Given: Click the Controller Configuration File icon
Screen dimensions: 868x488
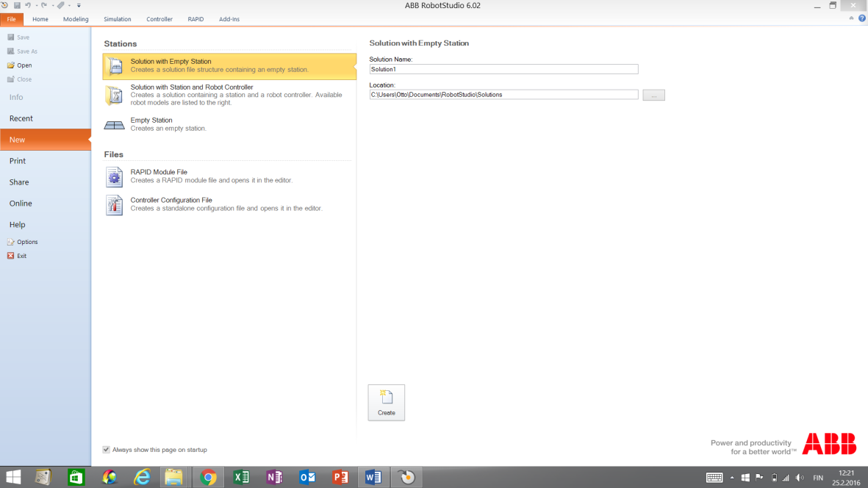Looking at the screenshot, I should (x=114, y=205).
